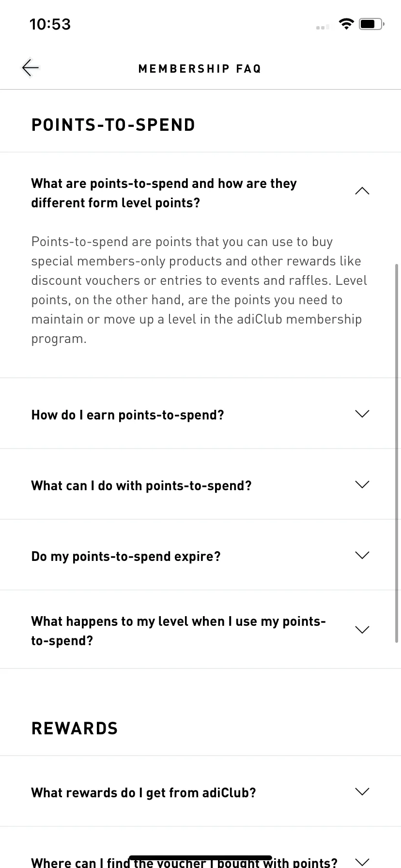Expand chevron for voucher bought with points

362,862
